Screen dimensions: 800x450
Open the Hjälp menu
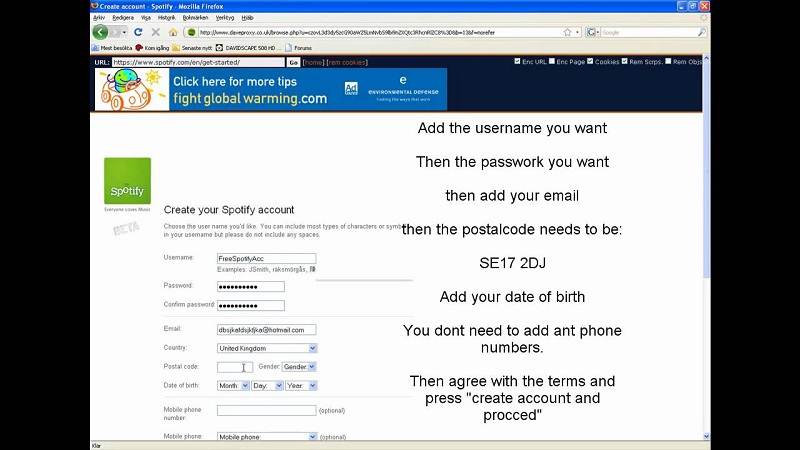[x=247, y=17]
